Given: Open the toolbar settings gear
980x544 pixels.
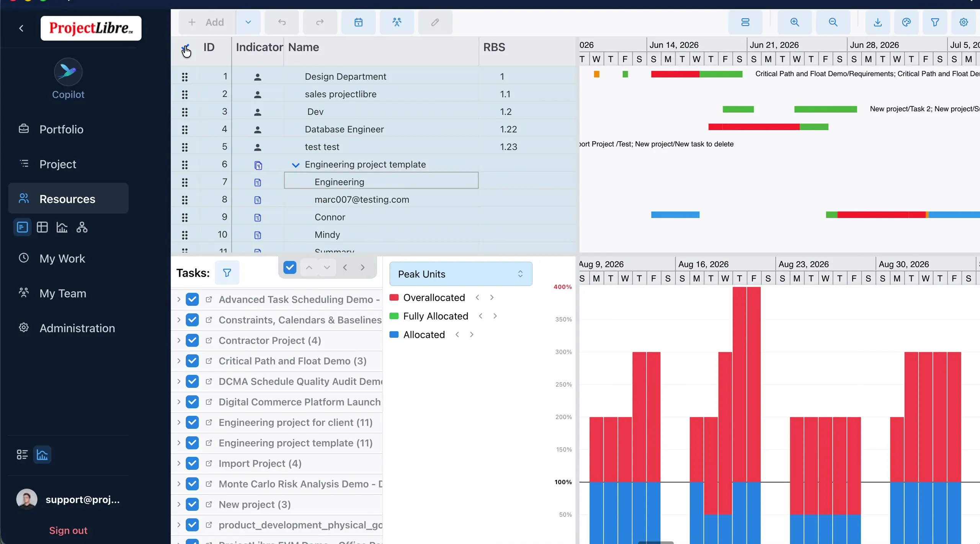Looking at the screenshot, I should pos(964,22).
